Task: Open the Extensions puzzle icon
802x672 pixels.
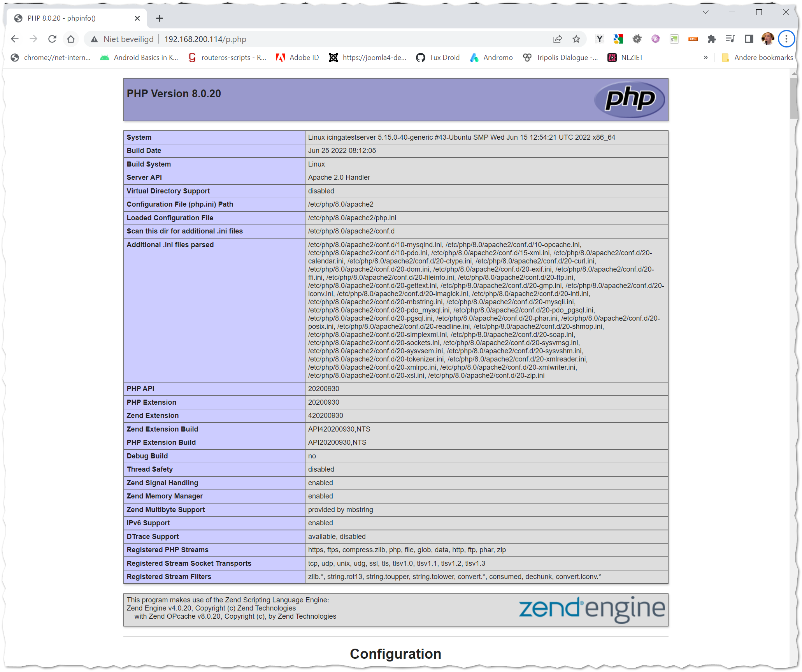Action: click(711, 39)
